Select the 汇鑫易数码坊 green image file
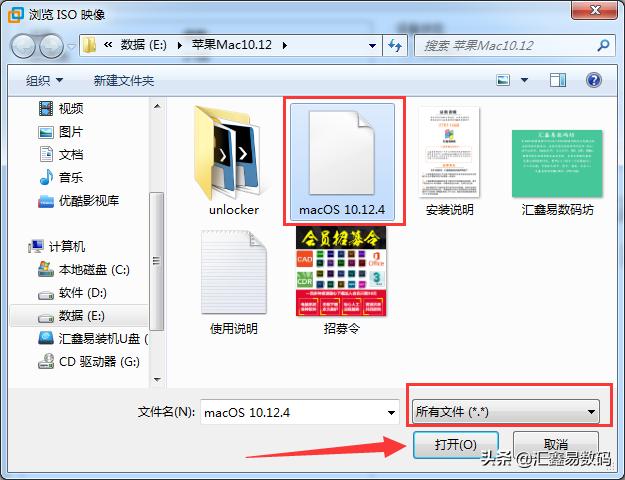Viewport: 625px width, 480px height. tap(557, 171)
